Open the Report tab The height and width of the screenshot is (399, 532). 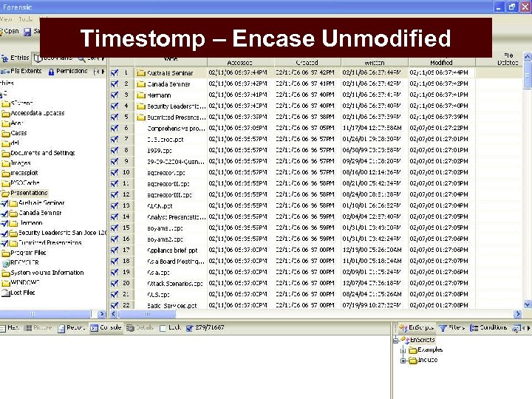tap(71, 328)
